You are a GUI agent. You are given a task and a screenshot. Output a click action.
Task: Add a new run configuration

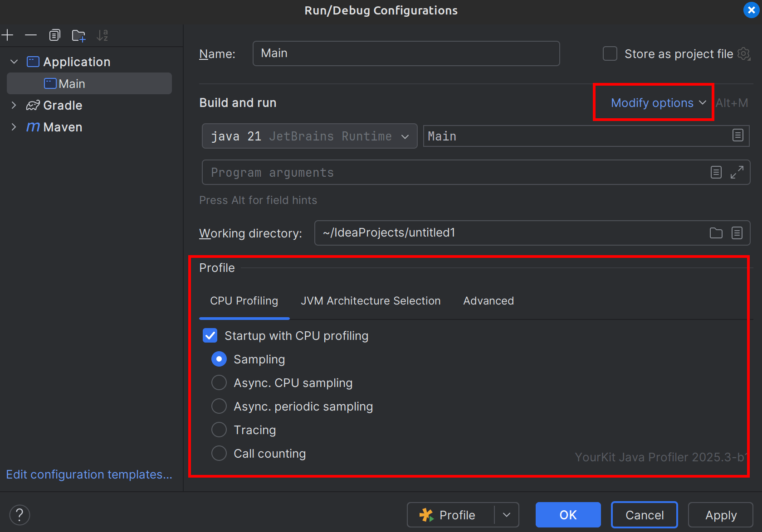[8, 35]
